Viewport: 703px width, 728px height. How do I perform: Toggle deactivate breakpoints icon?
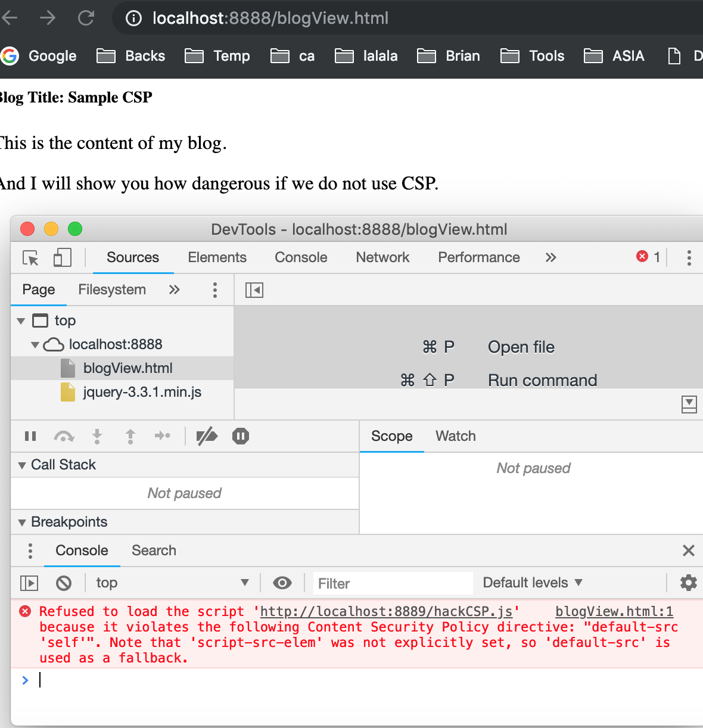pos(207,436)
